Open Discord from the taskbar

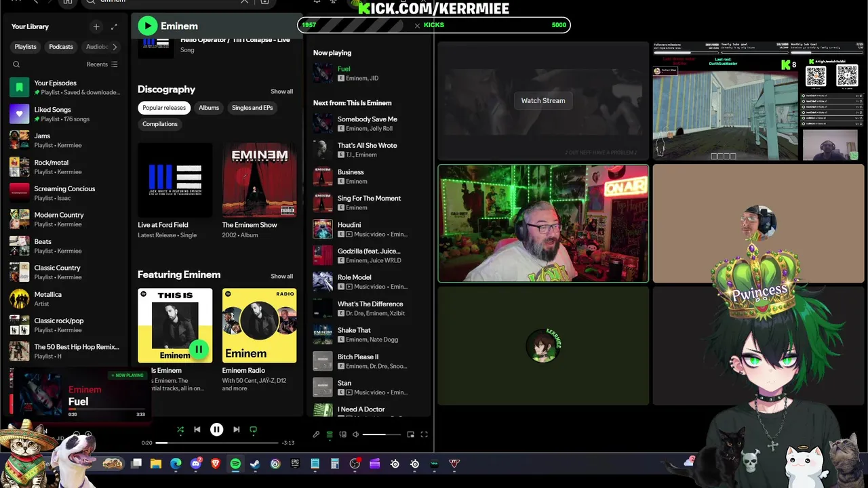pyautogui.click(x=196, y=464)
